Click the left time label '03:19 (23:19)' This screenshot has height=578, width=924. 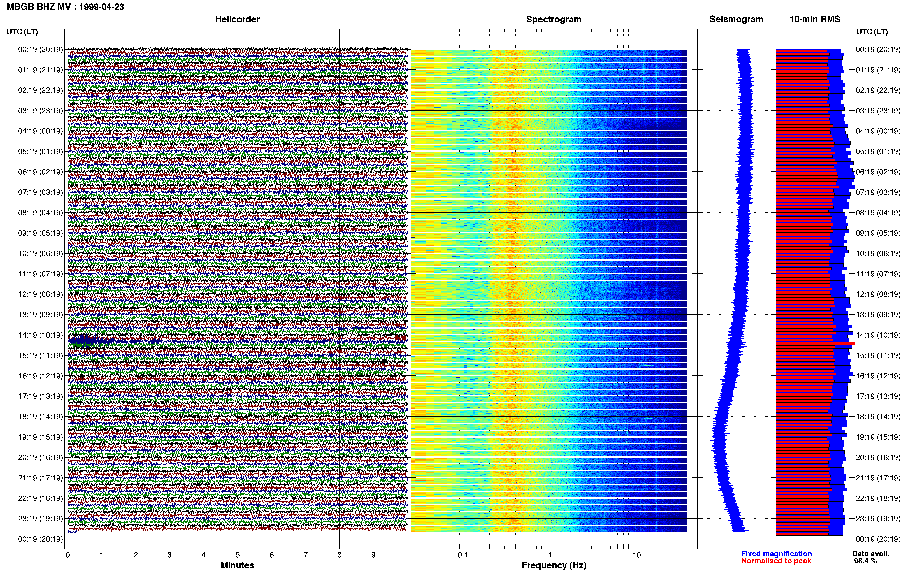[x=41, y=111]
